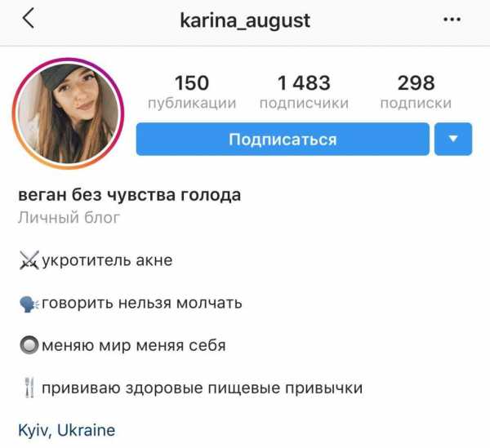
Task: Open the 298 подписки following list
Action: click(x=416, y=91)
